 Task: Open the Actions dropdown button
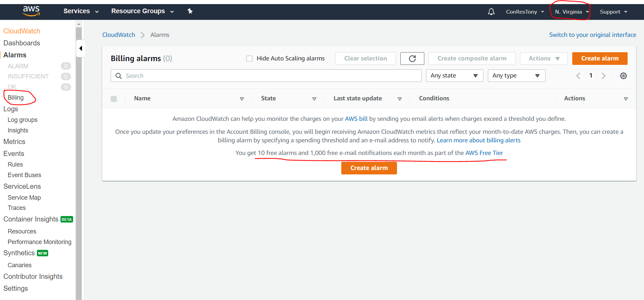[x=544, y=58]
